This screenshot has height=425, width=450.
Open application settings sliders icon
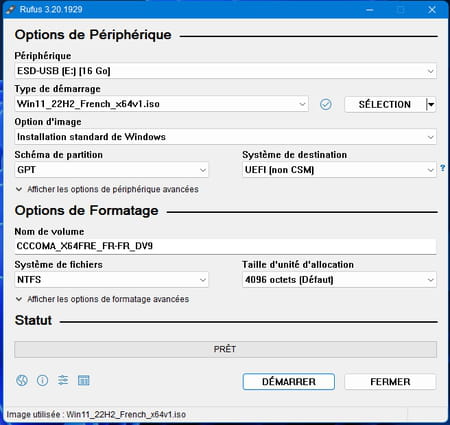63,380
